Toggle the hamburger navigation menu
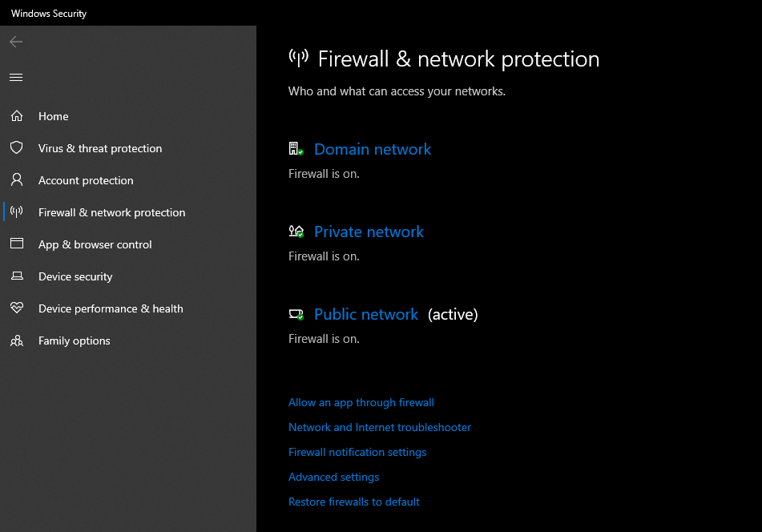The image size is (762, 532). [x=16, y=77]
